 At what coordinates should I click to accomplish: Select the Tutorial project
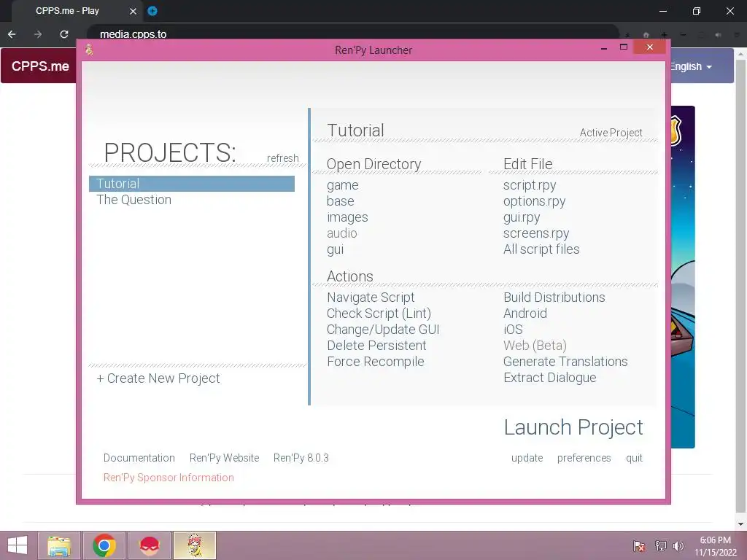[192, 184]
